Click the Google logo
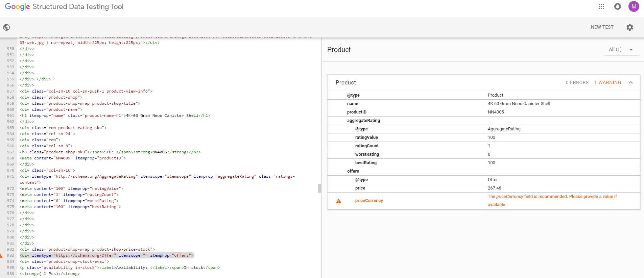This screenshot has height=278, width=644. tap(17, 7)
